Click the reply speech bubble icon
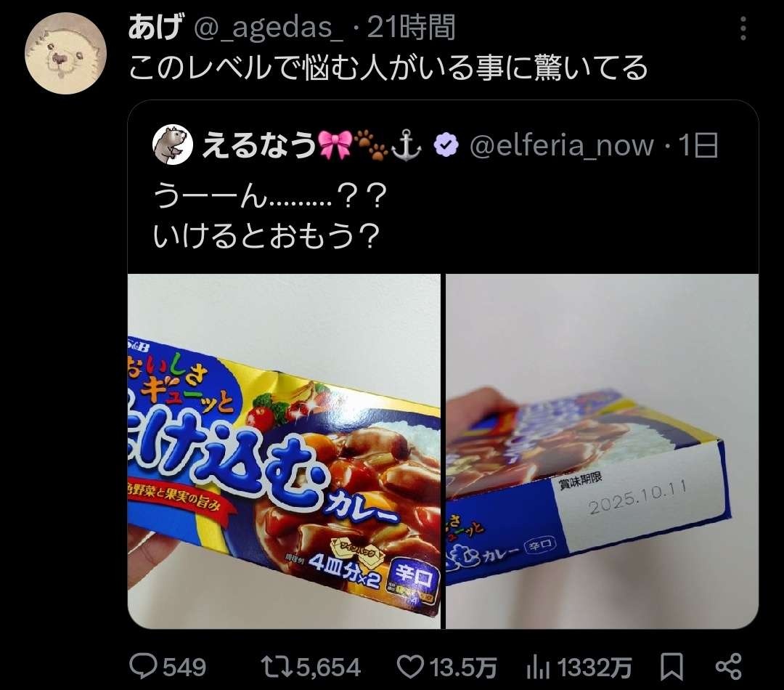This screenshot has width=784, height=690. click(143, 667)
